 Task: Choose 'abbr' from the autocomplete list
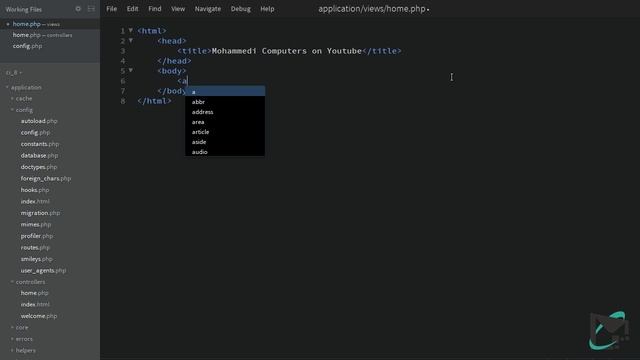pyautogui.click(x=225, y=102)
